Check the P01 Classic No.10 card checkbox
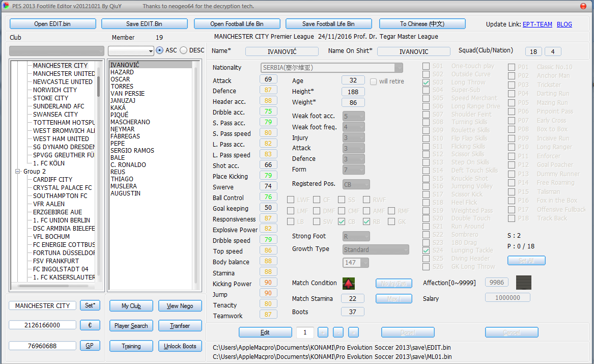 (511, 67)
